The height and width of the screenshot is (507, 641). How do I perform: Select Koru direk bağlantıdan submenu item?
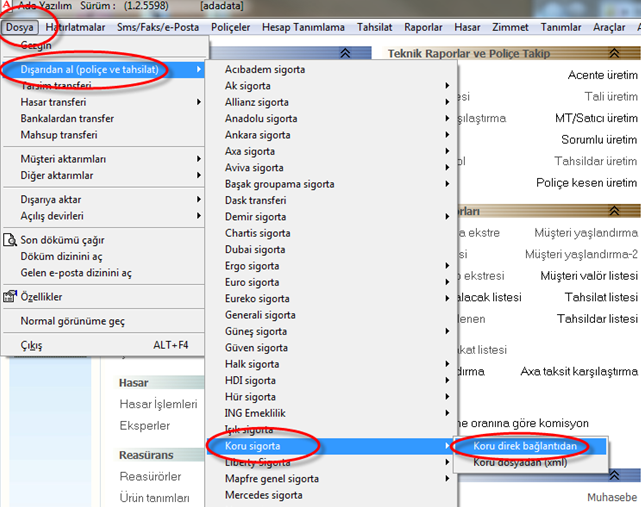(x=525, y=446)
